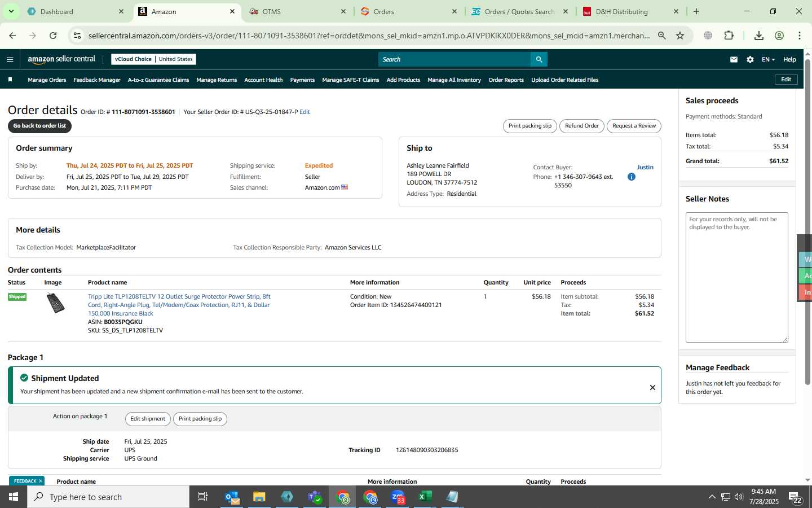This screenshot has width=812, height=508.
Task: Open Order Reports menu item
Action: pos(506,80)
